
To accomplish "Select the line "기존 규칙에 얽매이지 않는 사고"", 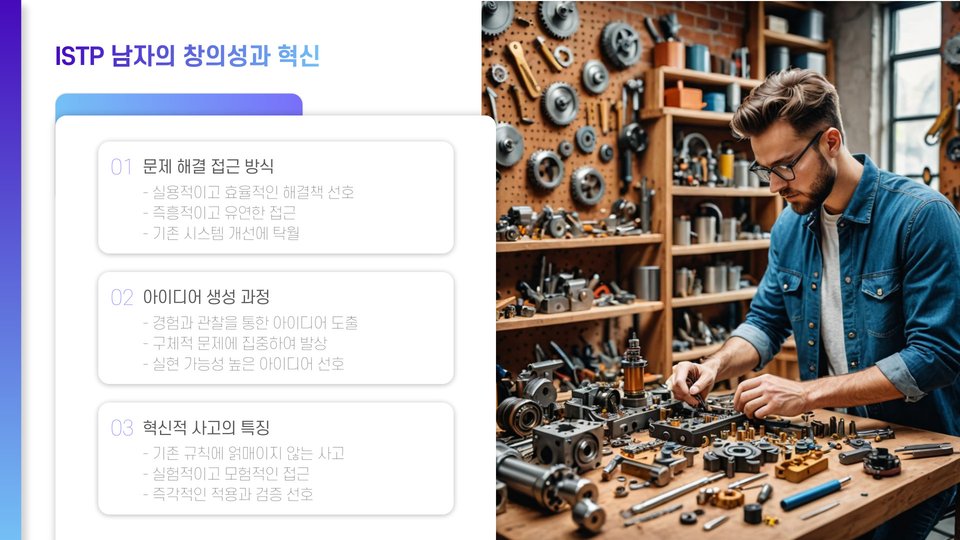I will (x=244, y=453).
